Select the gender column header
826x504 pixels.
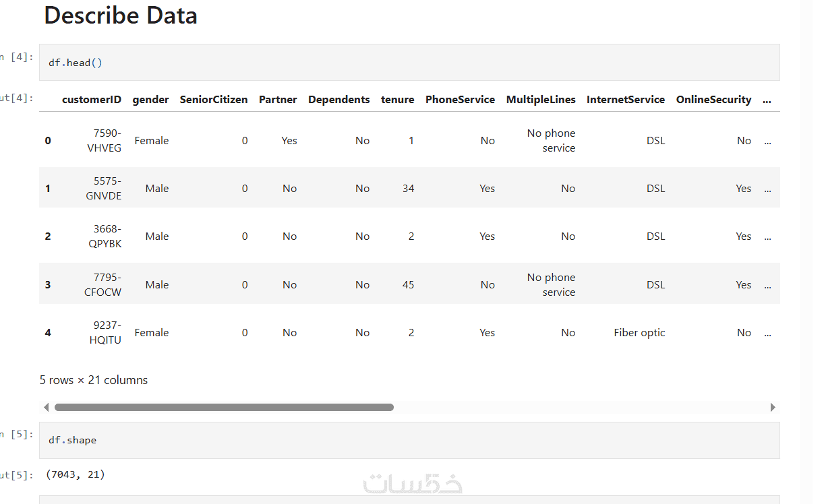pyautogui.click(x=150, y=100)
